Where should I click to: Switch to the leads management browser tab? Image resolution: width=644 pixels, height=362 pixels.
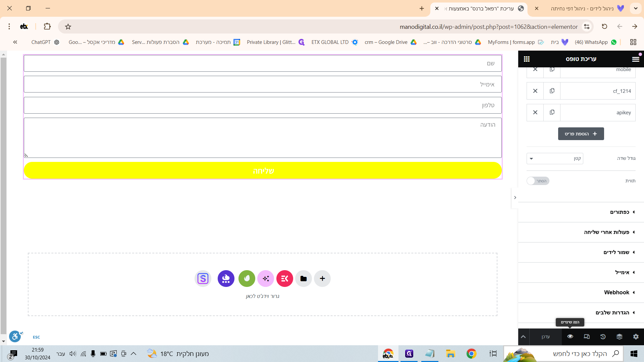point(585,8)
